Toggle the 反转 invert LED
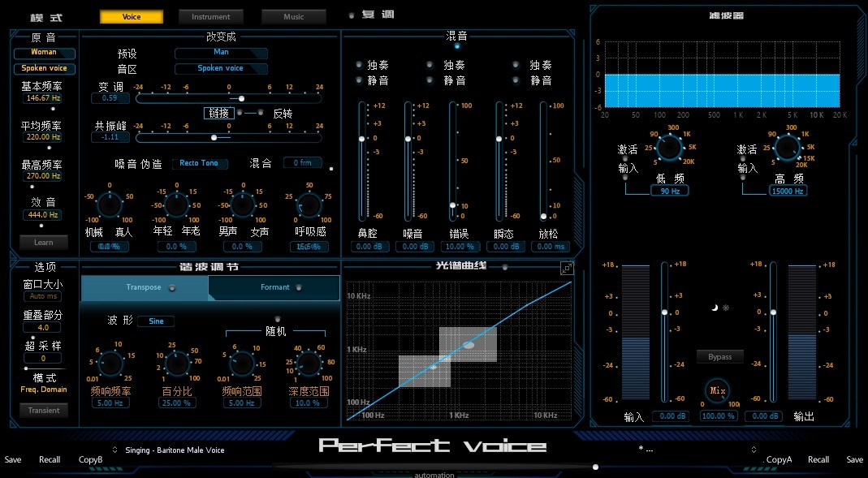868x478 pixels. 260,112
